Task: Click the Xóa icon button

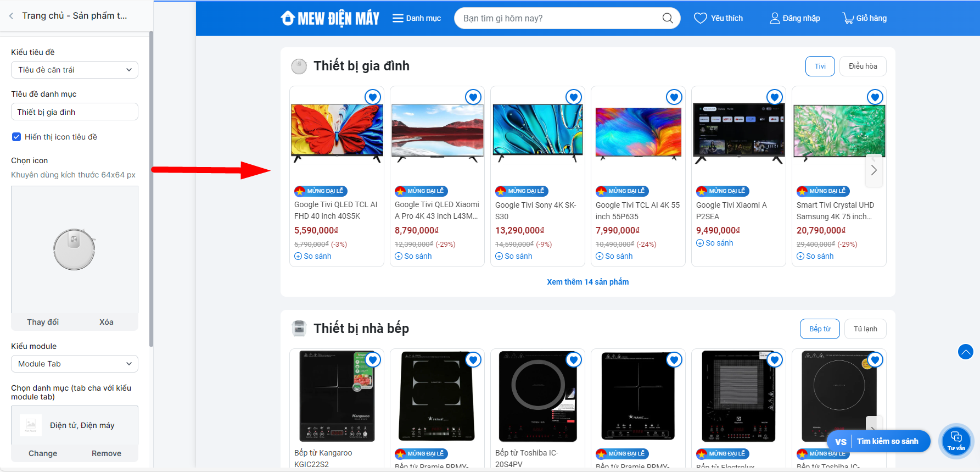Action: (107, 322)
